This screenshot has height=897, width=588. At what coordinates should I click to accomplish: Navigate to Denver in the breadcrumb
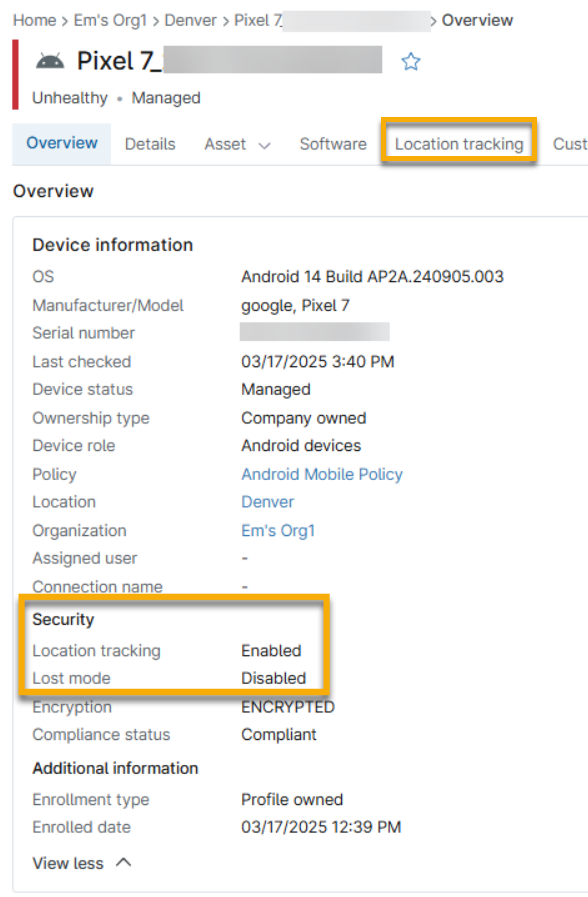pyautogui.click(x=190, y=21)
